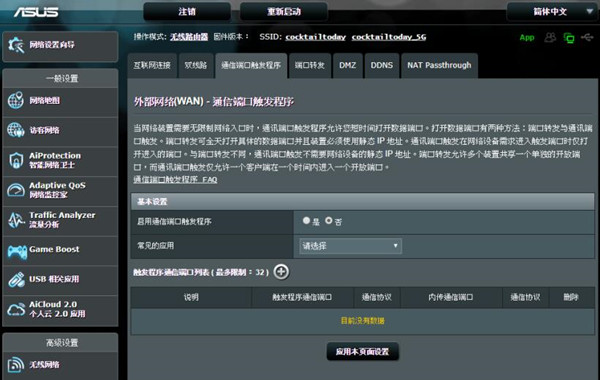Viewport: 600px width, 380px height.
Task: Click the 一般设置 sidebar heading
Action: 62,79
